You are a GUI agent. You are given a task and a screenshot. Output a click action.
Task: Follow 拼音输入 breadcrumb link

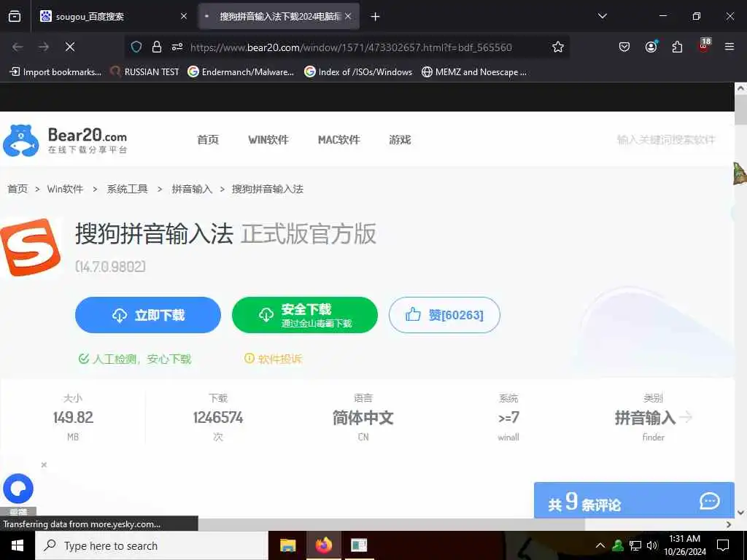(x=192, y=189)
